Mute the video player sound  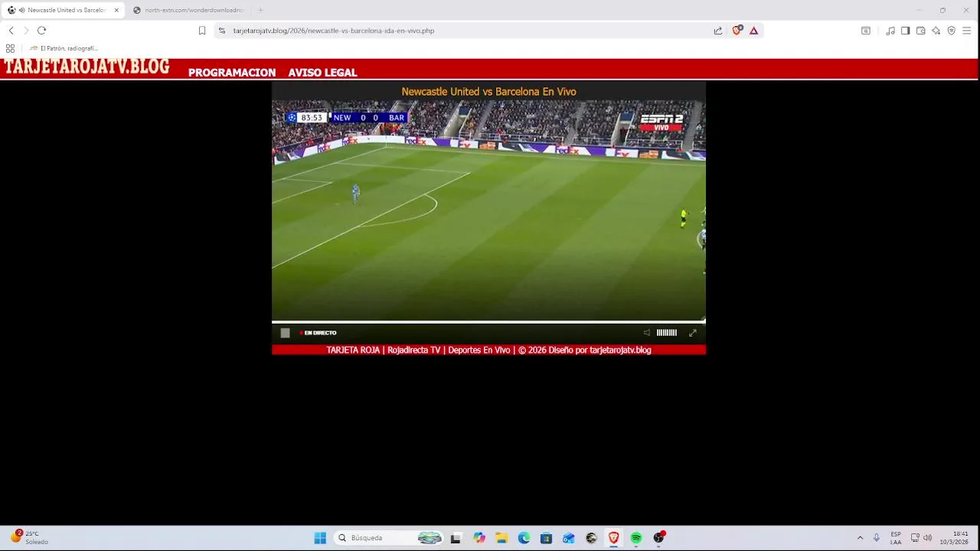(646, 333)
